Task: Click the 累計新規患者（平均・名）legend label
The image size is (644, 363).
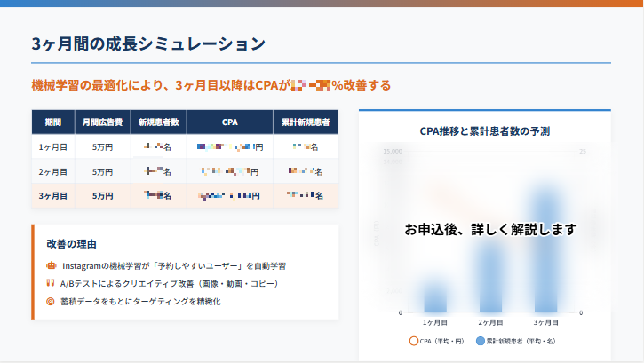Action: (521, 342)
